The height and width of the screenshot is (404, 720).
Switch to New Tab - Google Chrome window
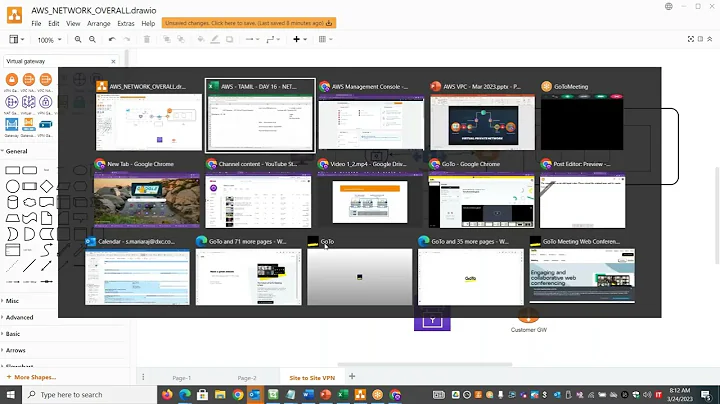tap(147, 200)
